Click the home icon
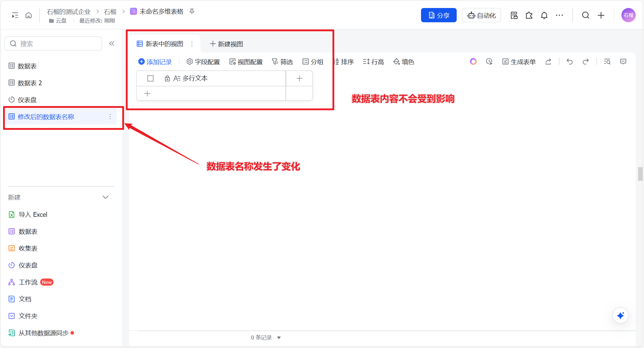The height and width of the screenshot is (348, 644). point(29,15)
